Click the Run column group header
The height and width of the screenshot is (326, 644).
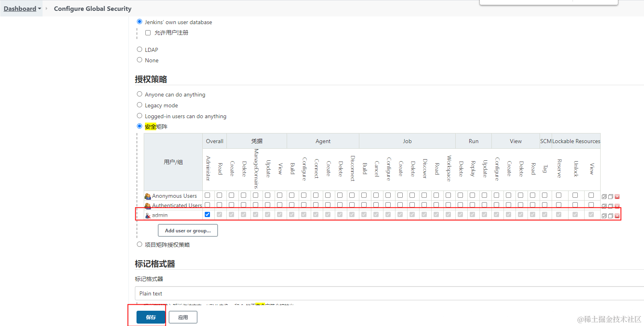click(x=474, y=141)
